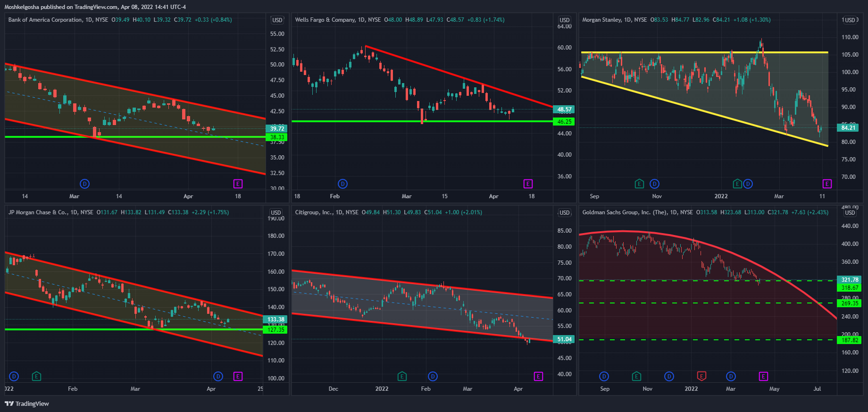The width and height of the screenshot is (868, 412).
Task: Click the green earnings marker on JP Morgan chart
Action: [36, 376]
